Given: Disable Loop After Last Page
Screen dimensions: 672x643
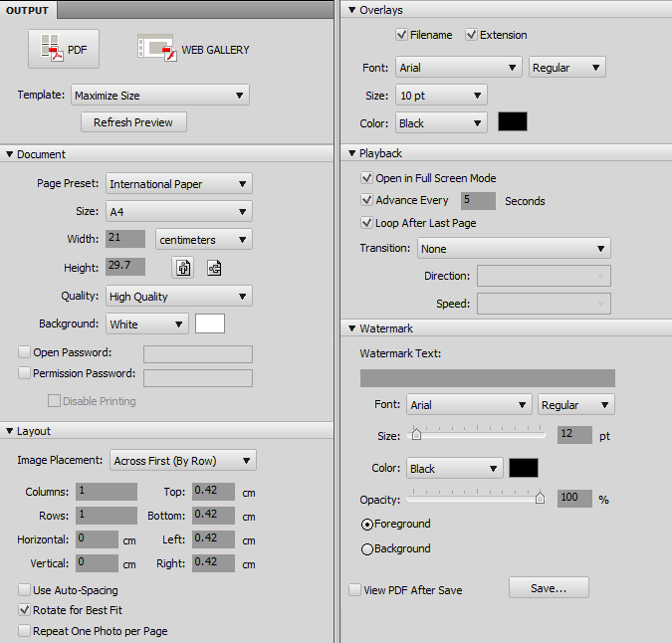Looking at the screenshot, I should (366, 223).
